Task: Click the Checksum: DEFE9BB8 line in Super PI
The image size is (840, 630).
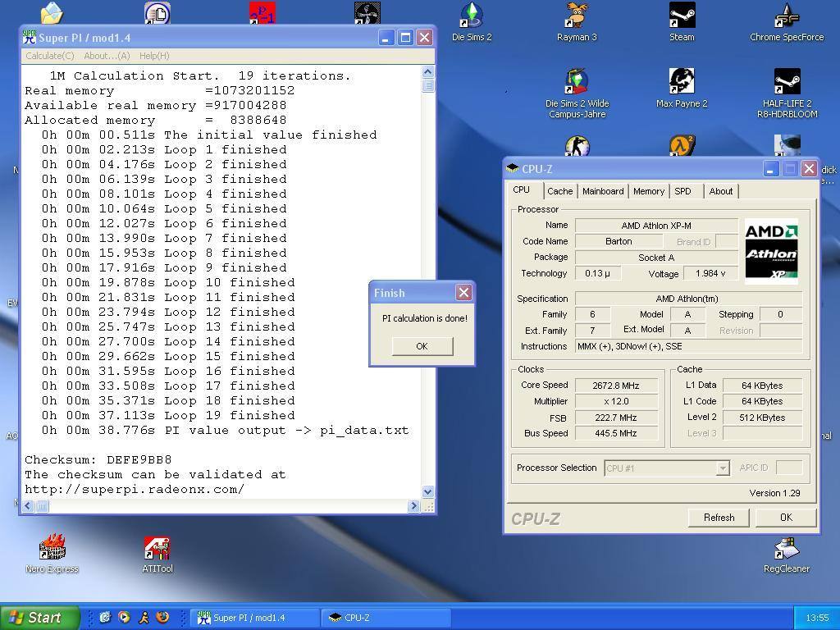Action: click(98, 459)
